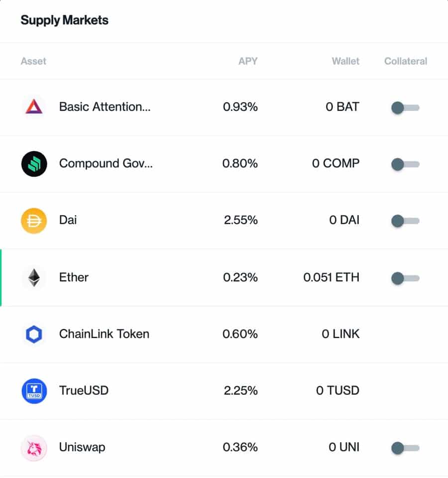
Task: Click the Collateral column header
Action: pos(405,61)
